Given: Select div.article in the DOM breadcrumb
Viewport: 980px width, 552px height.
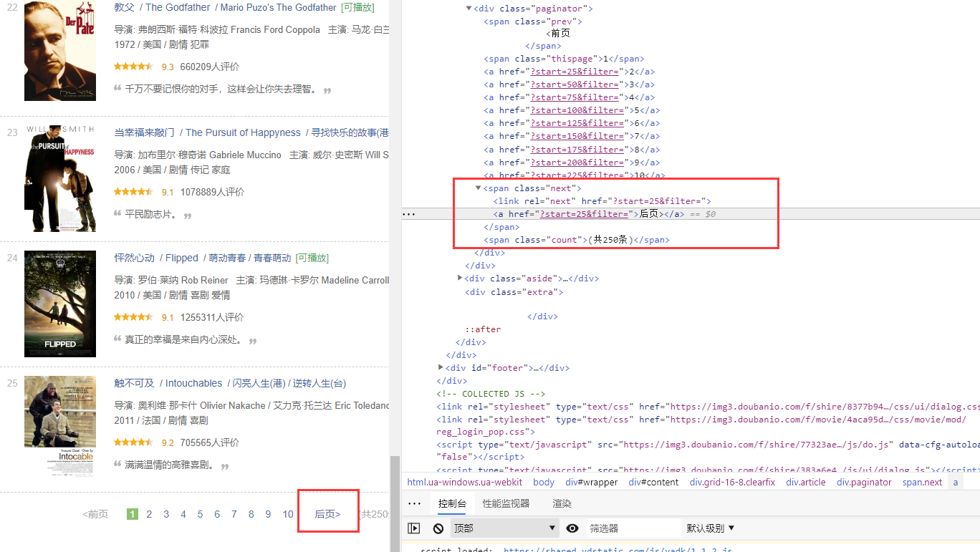Looking at the screenshot, I should 806,482.
